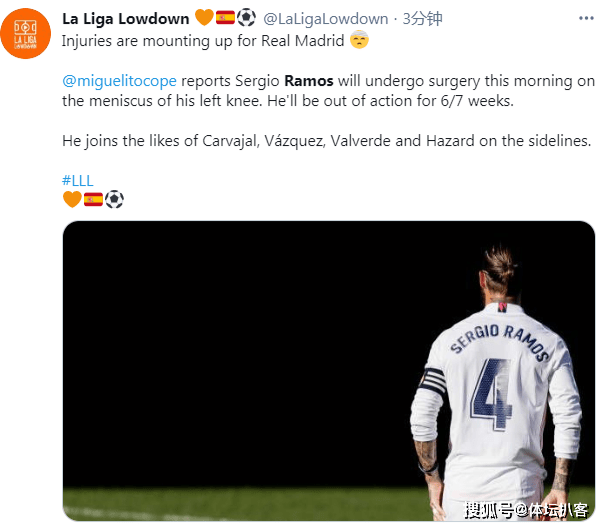Open the tweet's three-dot more menu
Image resolution: width=604 pixels, height=528 pixels.
pos(586,18)
